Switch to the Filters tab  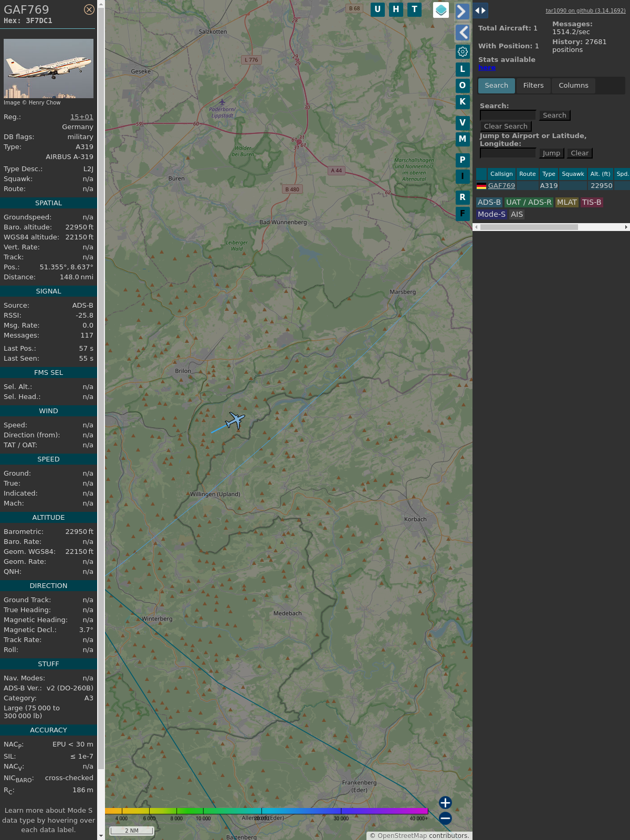pos(533,86)
